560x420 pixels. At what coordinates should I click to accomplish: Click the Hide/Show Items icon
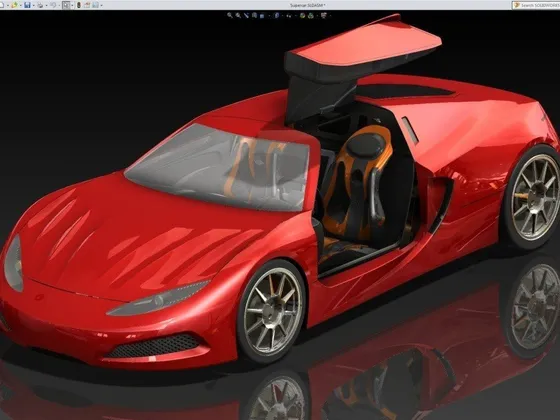289,16
